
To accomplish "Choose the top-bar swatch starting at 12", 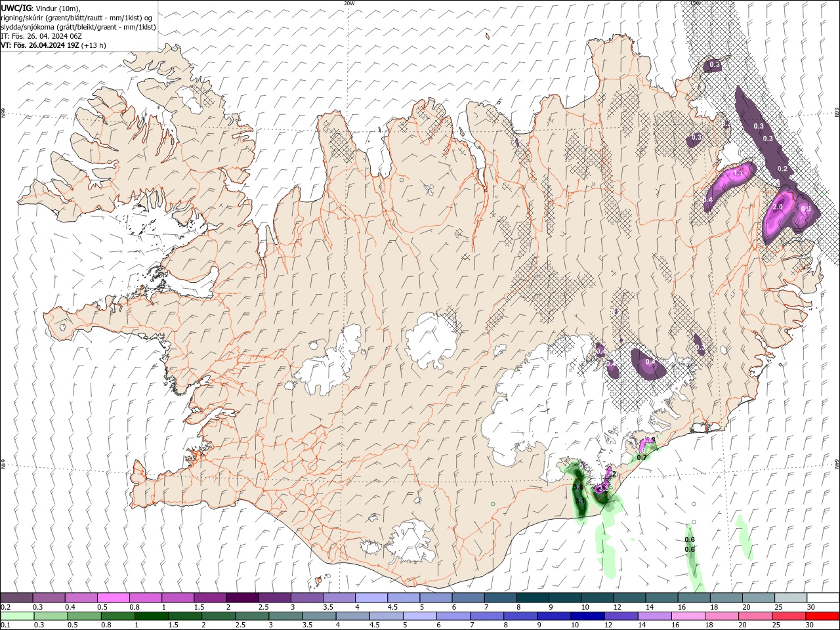I will pyautogui.click(x=629, y=598).
